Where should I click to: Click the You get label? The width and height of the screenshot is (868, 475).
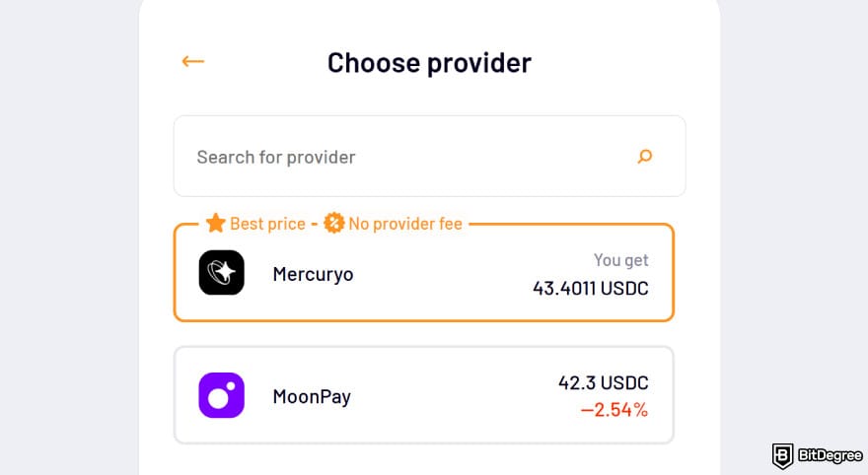(x=620, y=260)
